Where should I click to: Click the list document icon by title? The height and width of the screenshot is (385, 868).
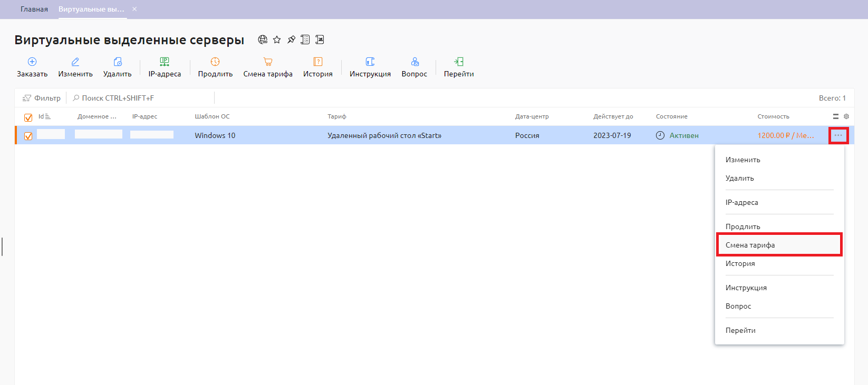tap(305, 40)
